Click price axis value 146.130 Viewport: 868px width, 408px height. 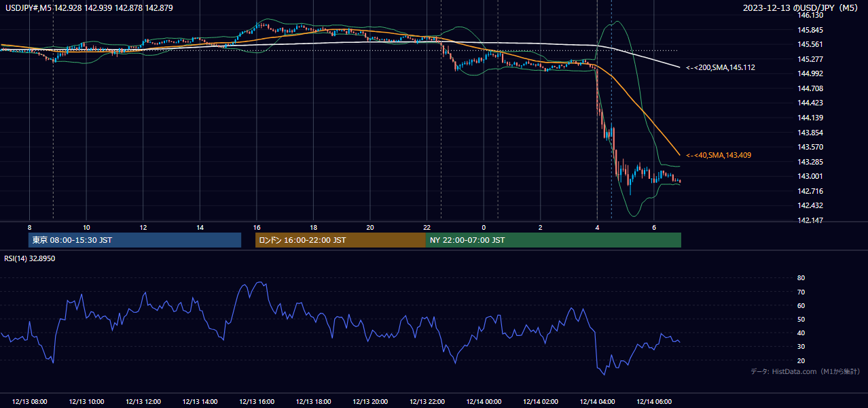pos(811,15)
